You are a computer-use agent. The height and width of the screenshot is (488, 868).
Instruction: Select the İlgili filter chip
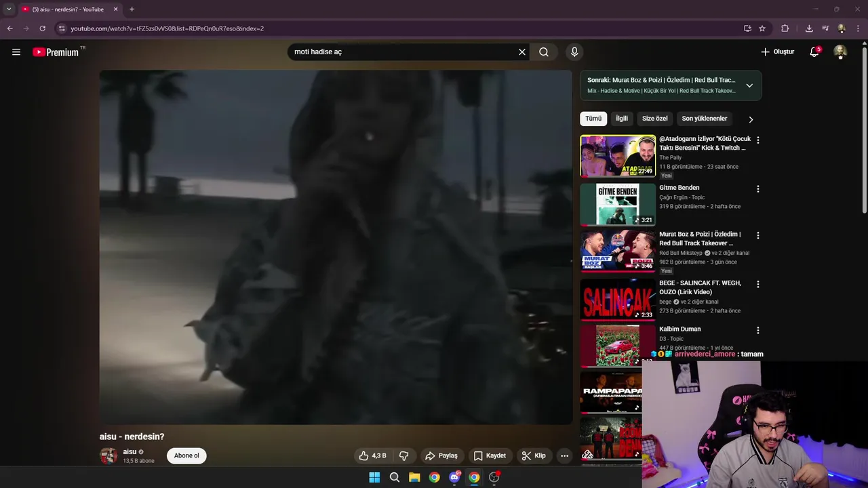tap(622, 119)
